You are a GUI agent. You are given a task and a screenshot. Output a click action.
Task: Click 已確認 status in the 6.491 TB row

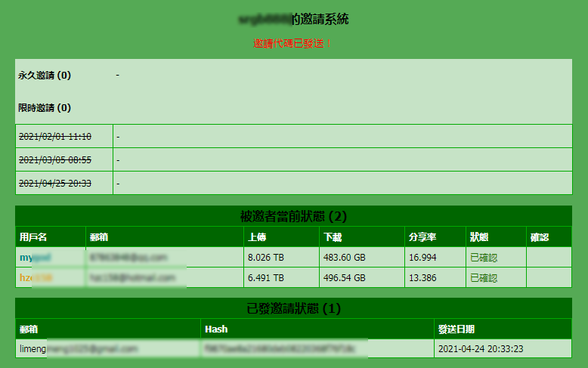click(484, 277)
